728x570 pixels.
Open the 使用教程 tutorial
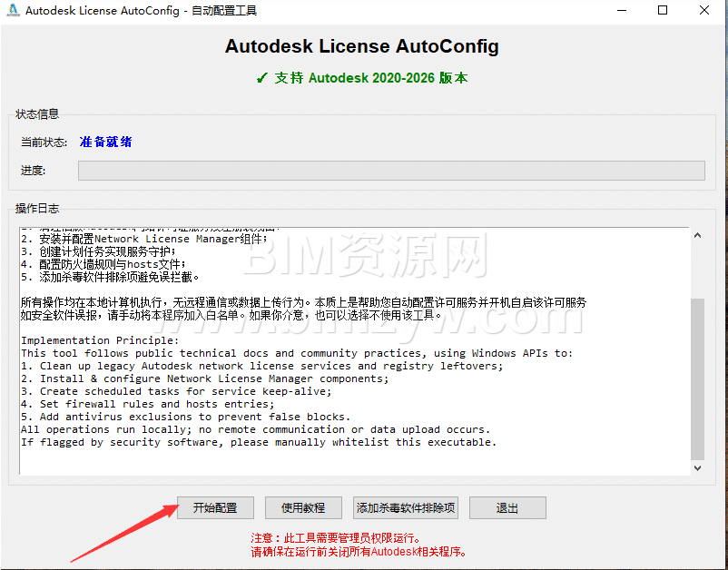303,507
